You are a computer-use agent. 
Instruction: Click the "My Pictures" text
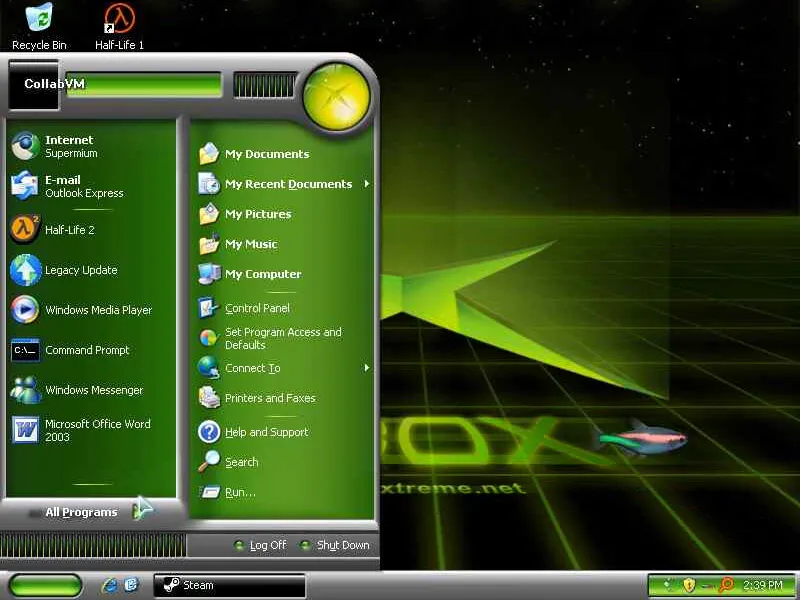258,214
